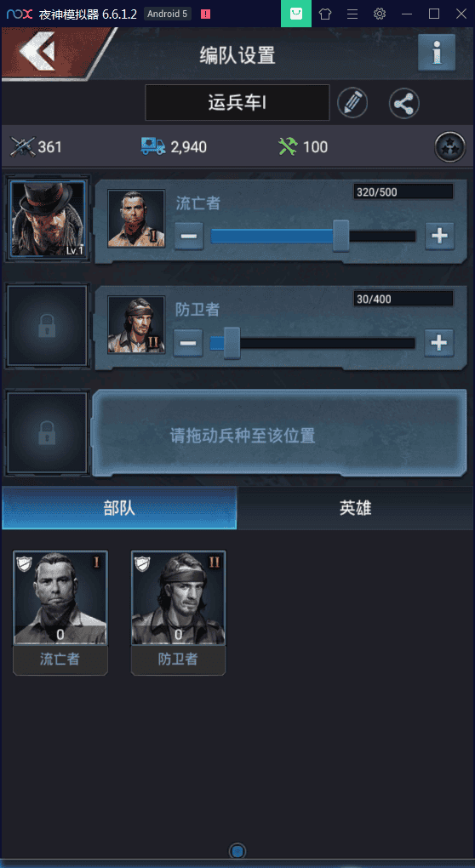Open the three-star round badge icon
The image size is (475, 868).
point(450,146)
